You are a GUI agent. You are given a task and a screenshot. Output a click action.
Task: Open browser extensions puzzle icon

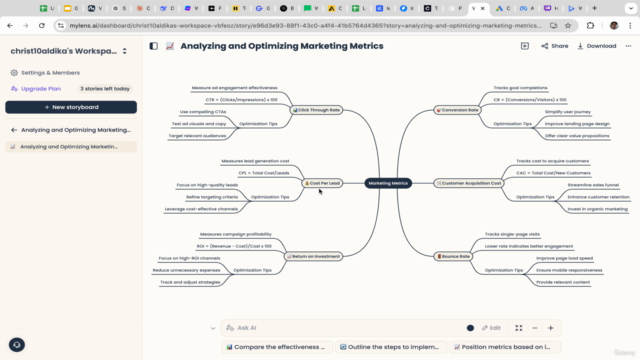590,25
